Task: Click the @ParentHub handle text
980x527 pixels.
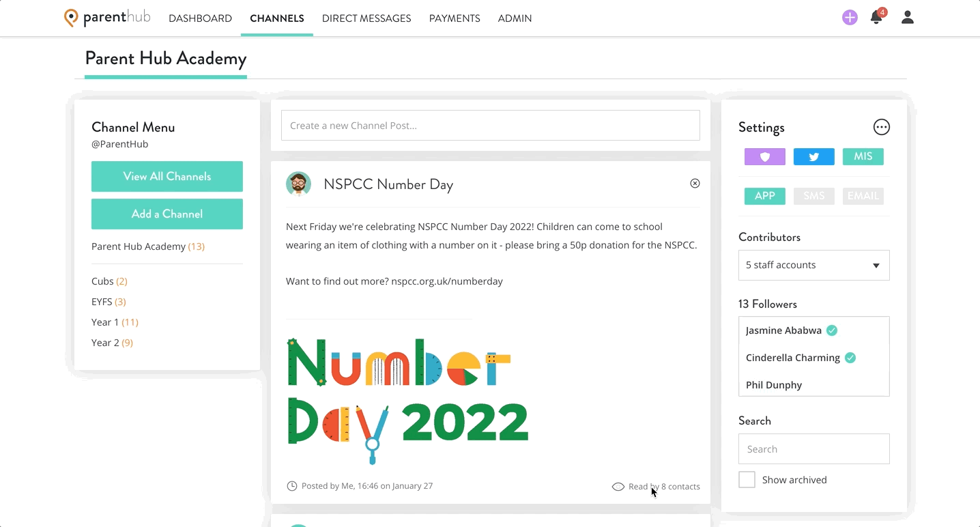Action: click(x=120, y=144)
